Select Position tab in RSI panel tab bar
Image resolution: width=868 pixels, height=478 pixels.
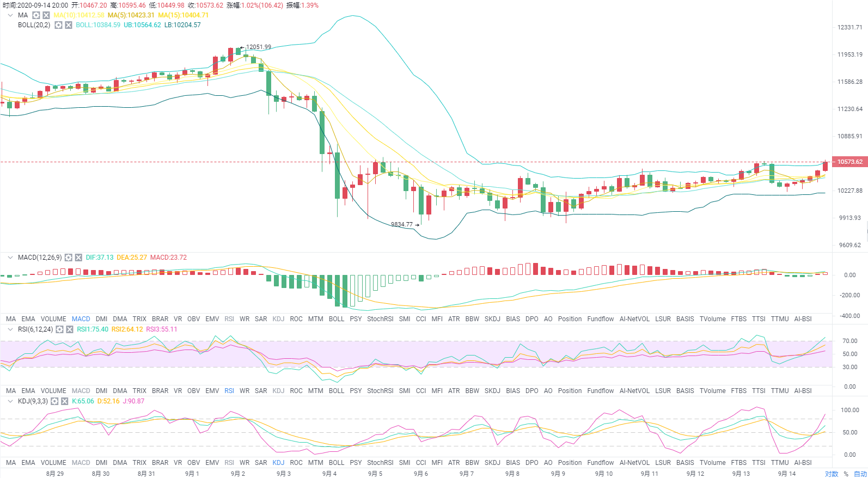pos(570,391)
